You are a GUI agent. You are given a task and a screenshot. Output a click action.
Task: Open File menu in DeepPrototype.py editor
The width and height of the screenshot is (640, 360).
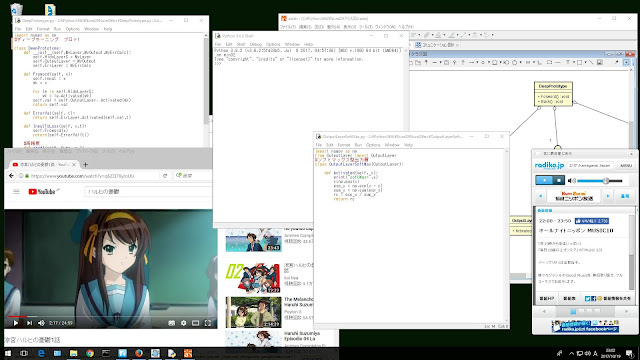(18, 29)
